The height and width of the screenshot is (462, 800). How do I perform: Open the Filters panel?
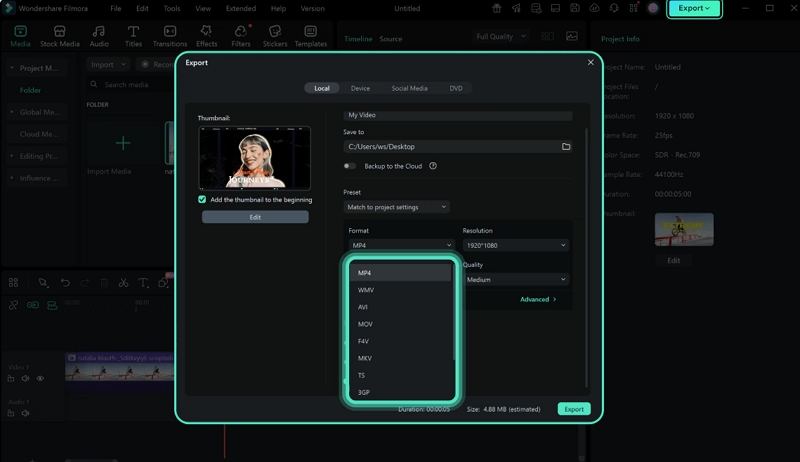(x=241, y=37)
